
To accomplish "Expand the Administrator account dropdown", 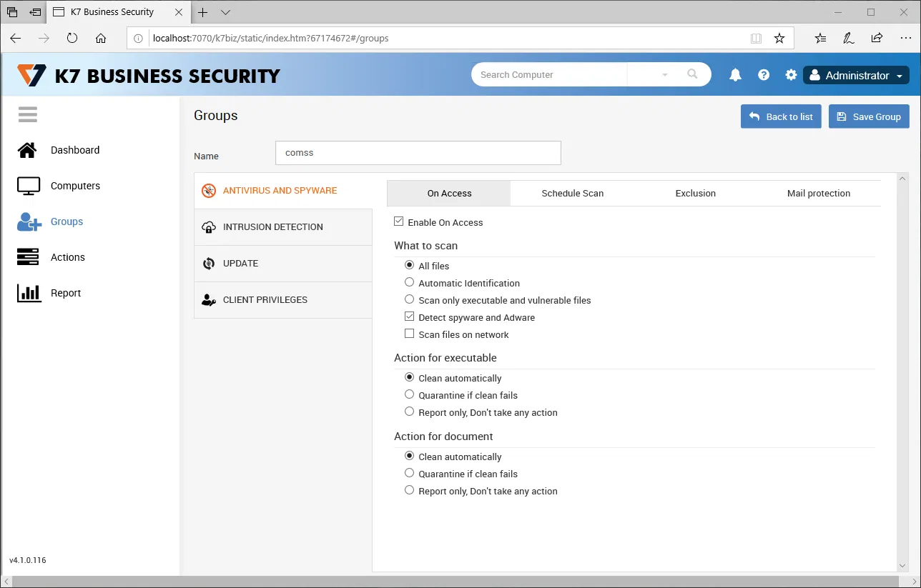I will 856,75.
